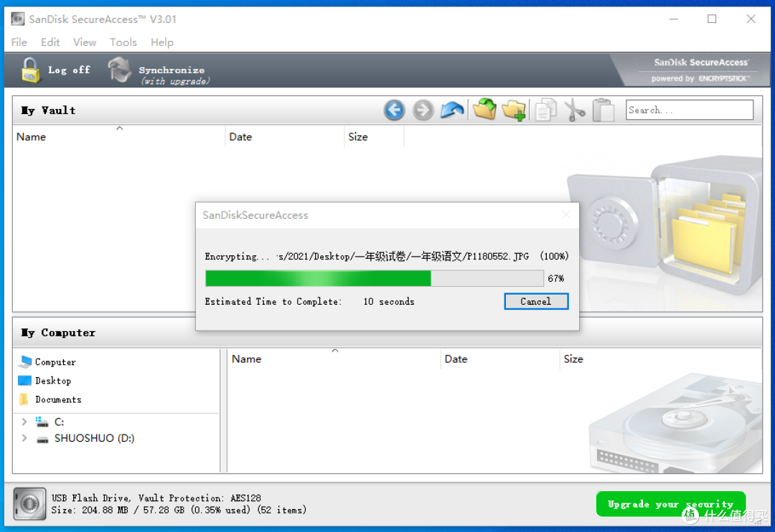The image size is (775, 532).
Task: Open the Tools menu
Action: click(x=123, y=42)
